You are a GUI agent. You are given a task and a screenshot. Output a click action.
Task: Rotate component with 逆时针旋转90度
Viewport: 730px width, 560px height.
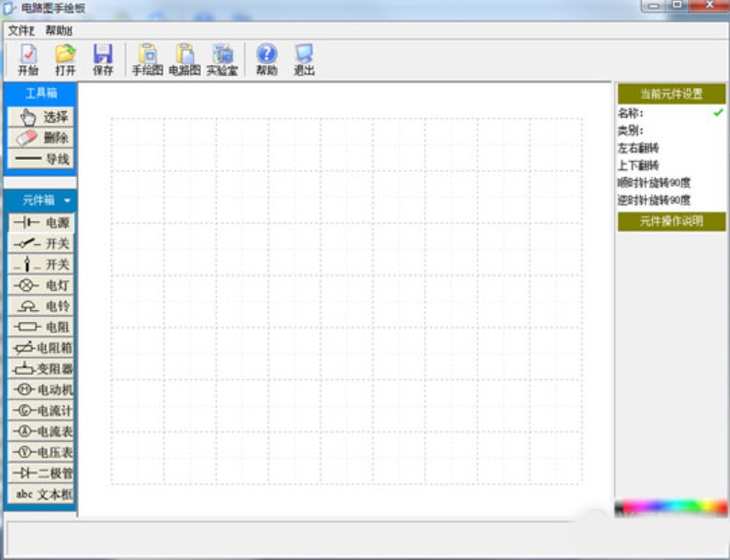click(654, 200)
